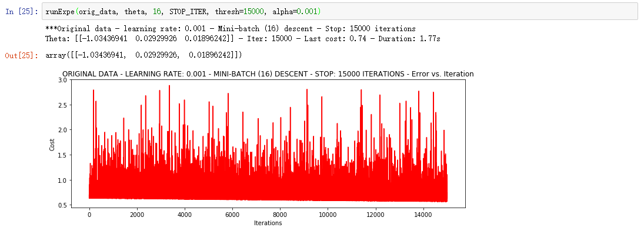This screenshot has height=234, width=644.
Task: Click the 'Iterations' x-axis label
Action: (x=268, y=223)
